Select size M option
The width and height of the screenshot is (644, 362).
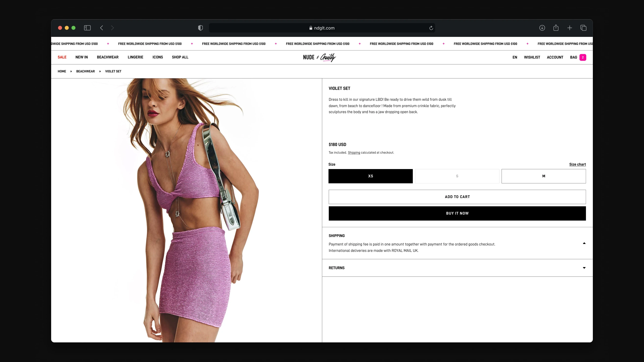[x=544, y=176]
